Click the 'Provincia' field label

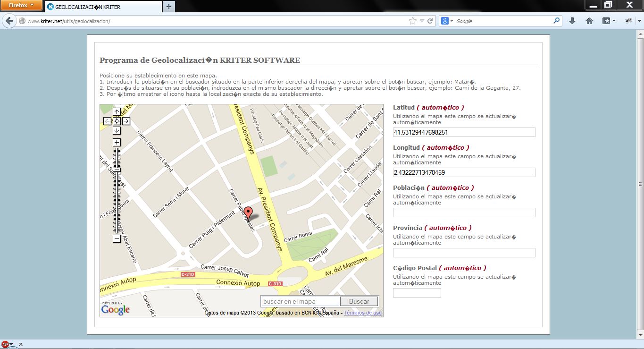[408, 228]
